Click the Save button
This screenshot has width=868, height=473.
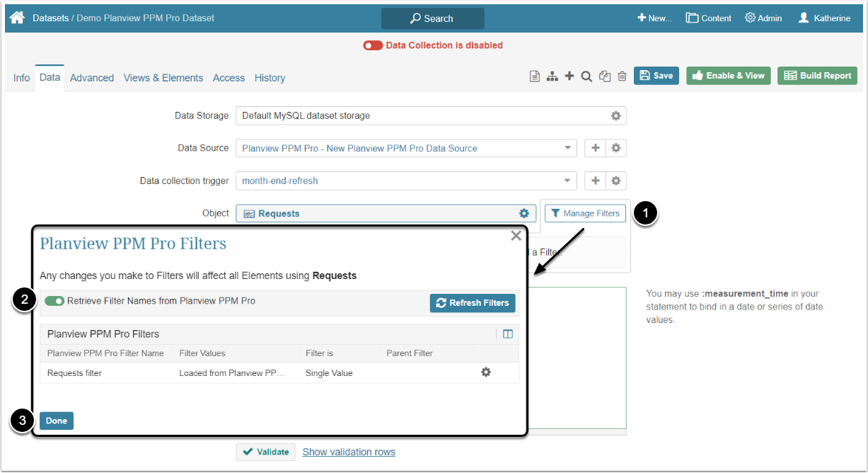[656, 76]
